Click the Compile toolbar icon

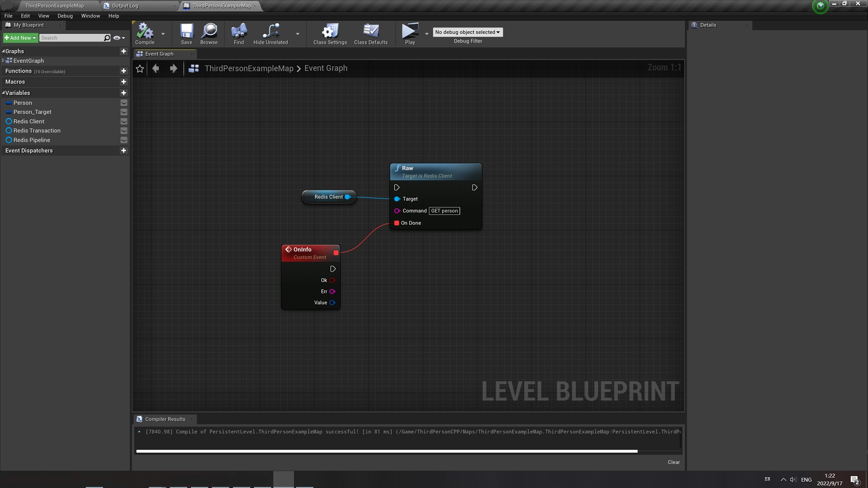[x=145, y=31]
